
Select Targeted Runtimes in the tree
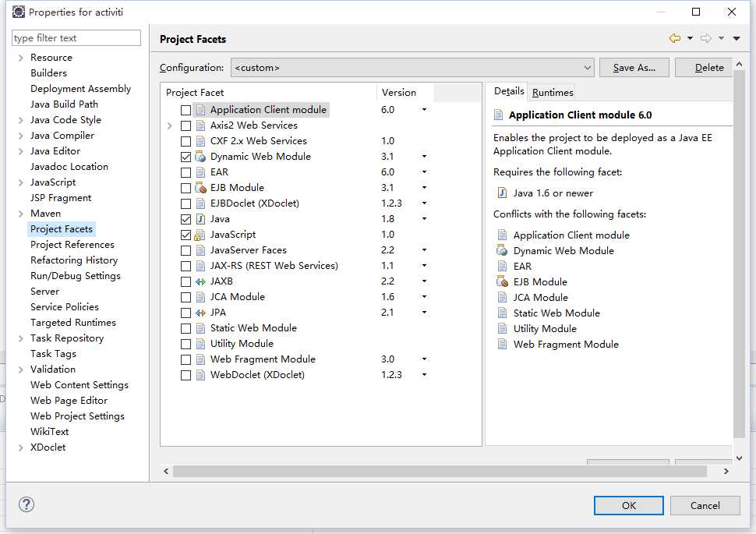(x=72, y=322)
